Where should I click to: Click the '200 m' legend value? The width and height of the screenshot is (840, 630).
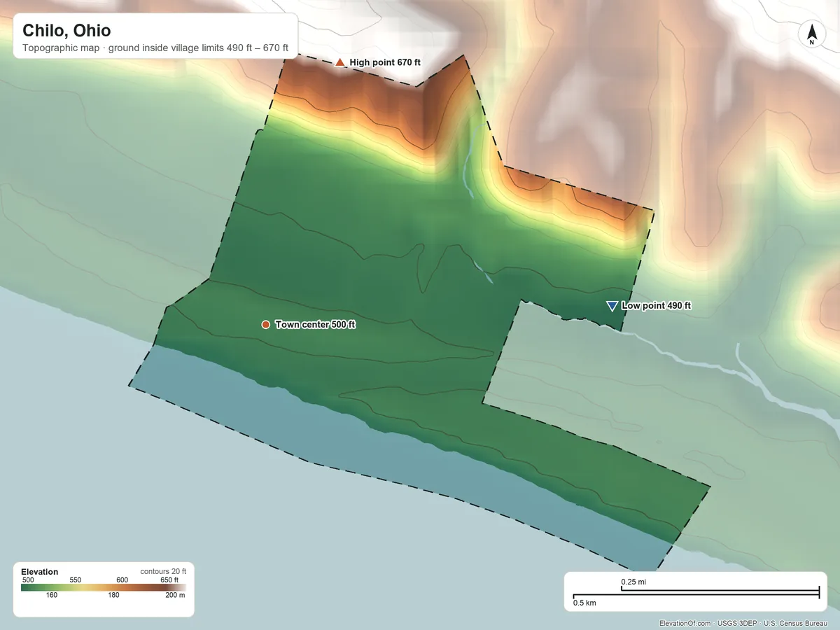(x=175, y=596)
